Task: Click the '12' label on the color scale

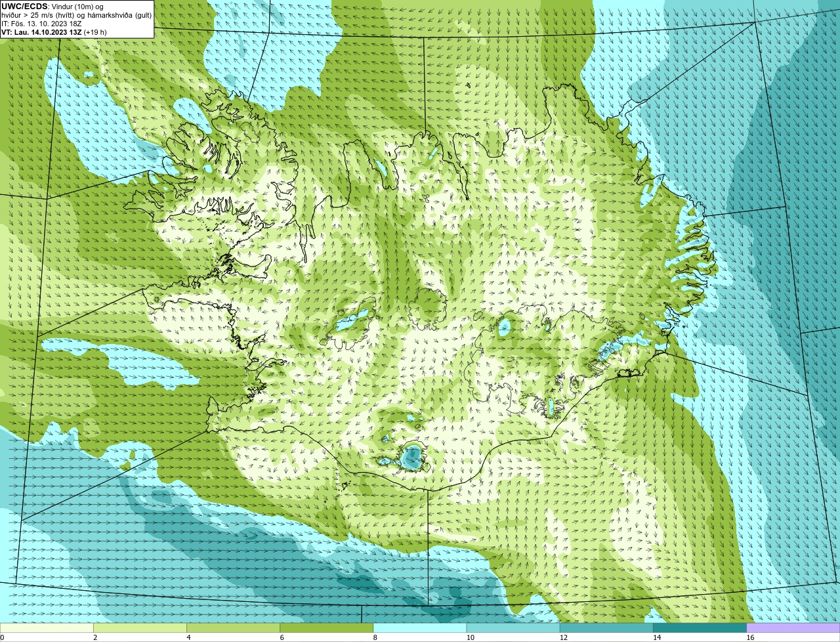Action: 563,637
